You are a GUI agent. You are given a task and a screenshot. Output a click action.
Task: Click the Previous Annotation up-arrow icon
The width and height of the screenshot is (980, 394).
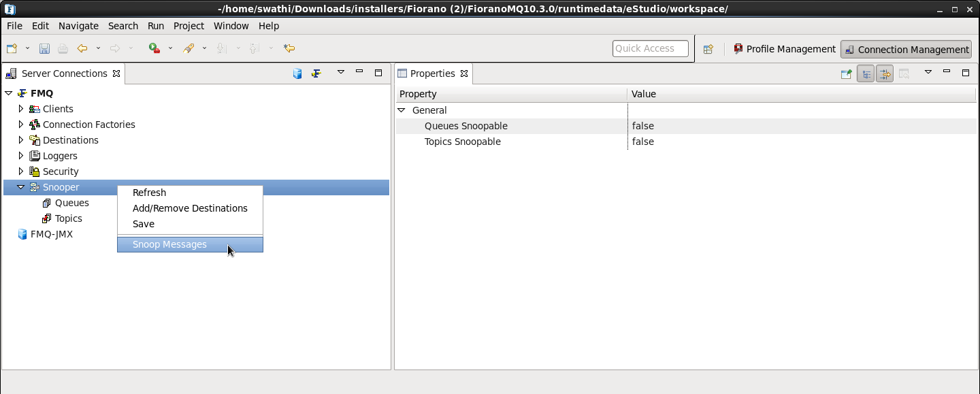[253, 48]
